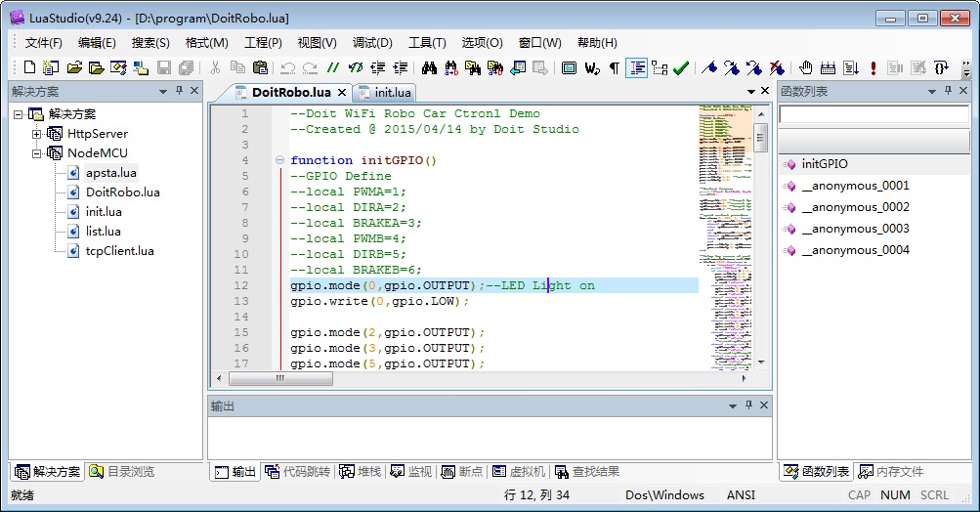Click the brace matching {} icon
980x512 pixels.
[941, 67]
